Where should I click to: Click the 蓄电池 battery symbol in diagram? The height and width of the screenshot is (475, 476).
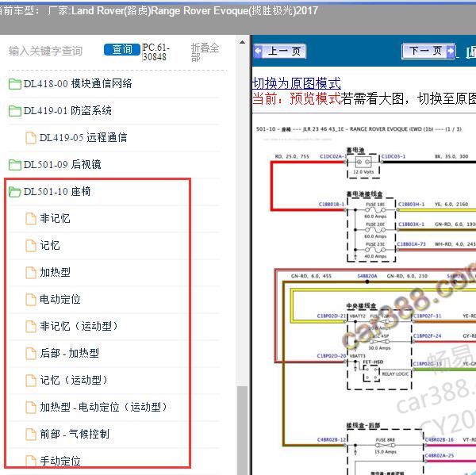click(x=363, y=163)
